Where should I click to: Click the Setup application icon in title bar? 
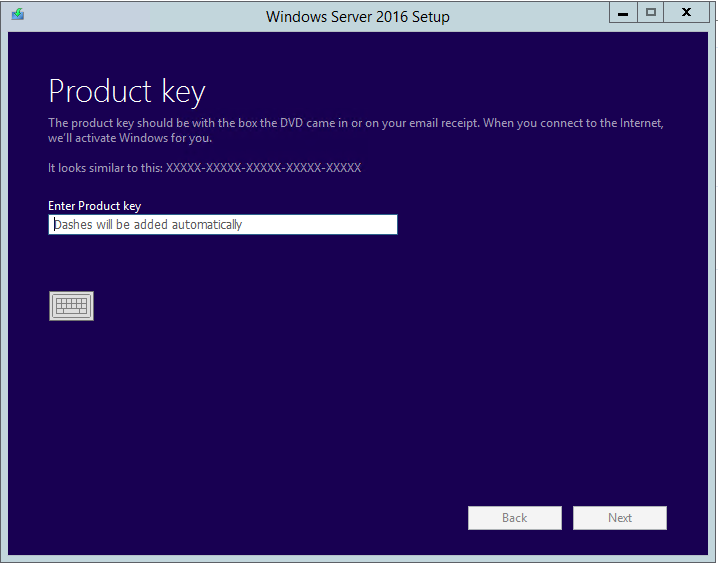click(18, 14)
